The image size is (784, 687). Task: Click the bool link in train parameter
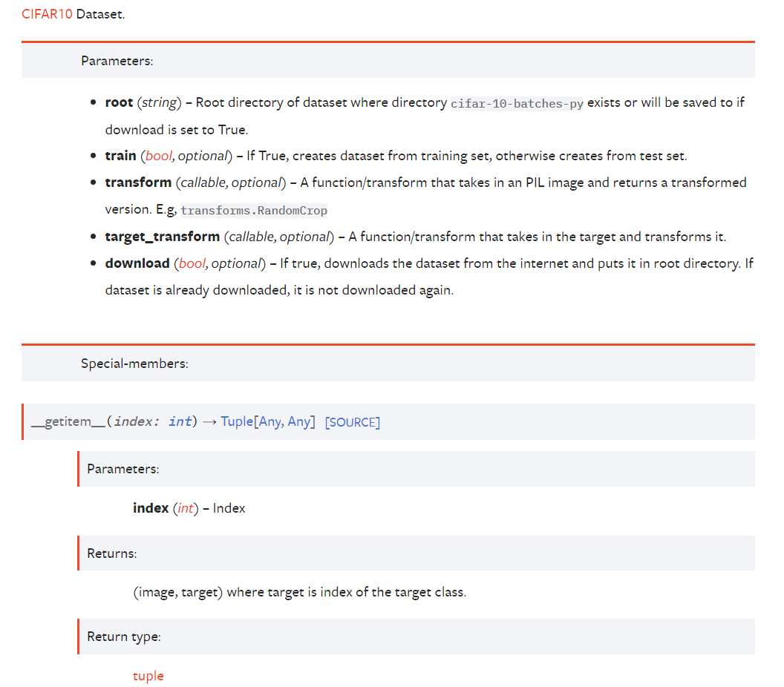coord(157,156)
